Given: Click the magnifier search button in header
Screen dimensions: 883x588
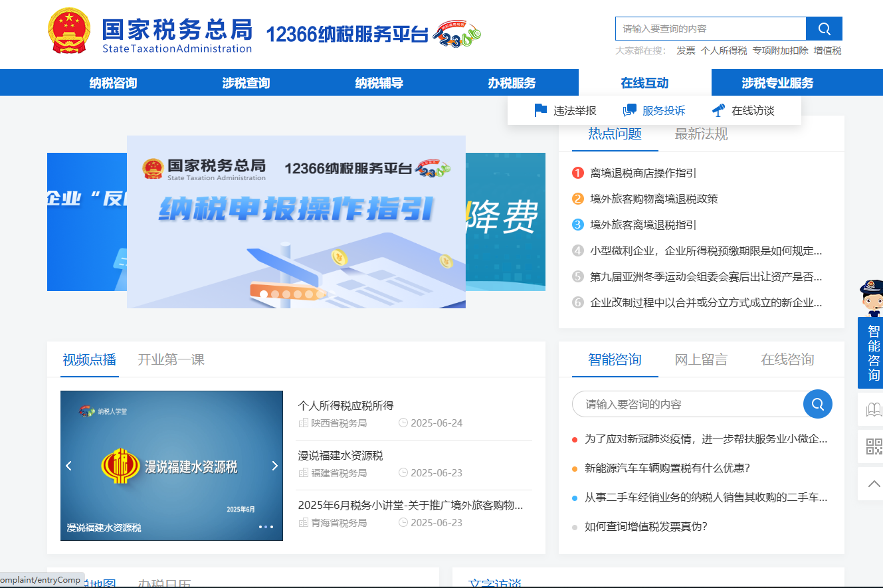Looking at the screenshot, I should click(824, 29).
